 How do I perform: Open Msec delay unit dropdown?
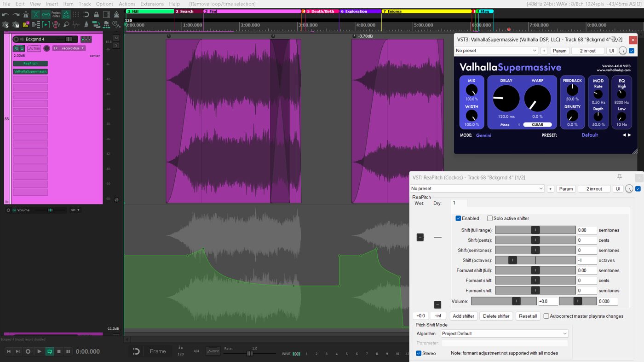click(510, 124)
